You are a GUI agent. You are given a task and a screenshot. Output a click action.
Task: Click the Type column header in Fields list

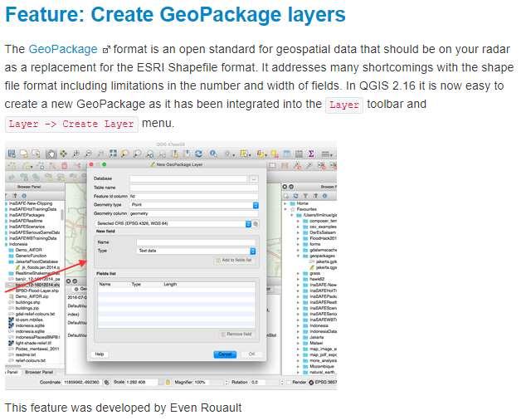pos(136,285)
